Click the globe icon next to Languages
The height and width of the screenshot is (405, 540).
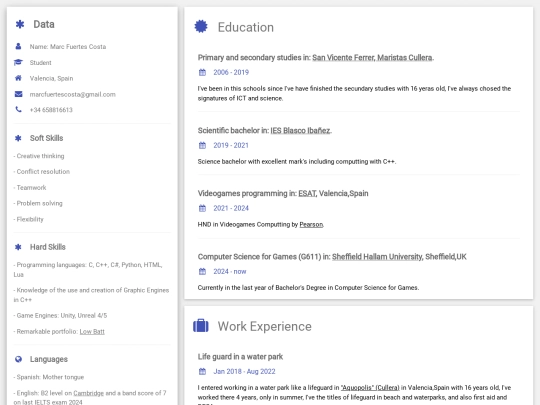click(18, 359)
